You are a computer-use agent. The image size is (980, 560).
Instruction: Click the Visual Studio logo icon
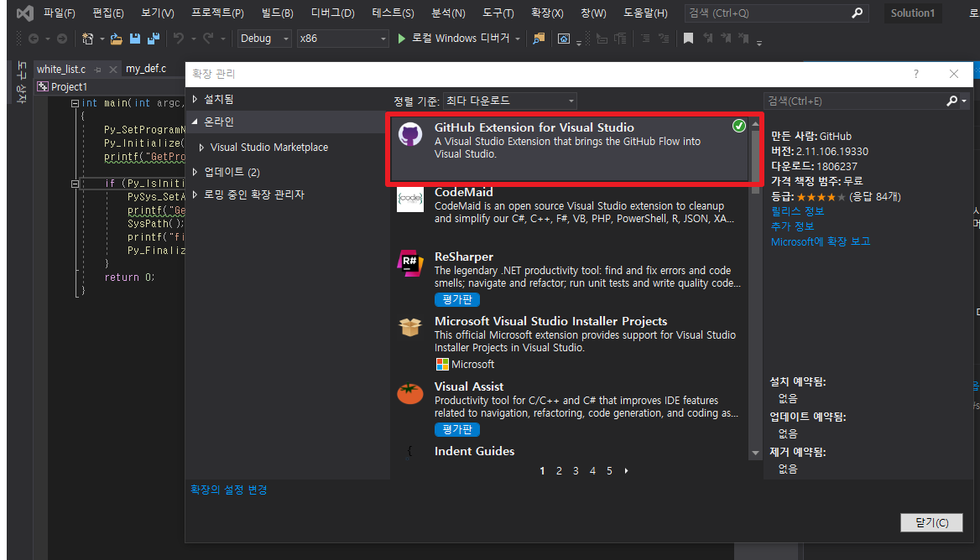click(25, 13)
